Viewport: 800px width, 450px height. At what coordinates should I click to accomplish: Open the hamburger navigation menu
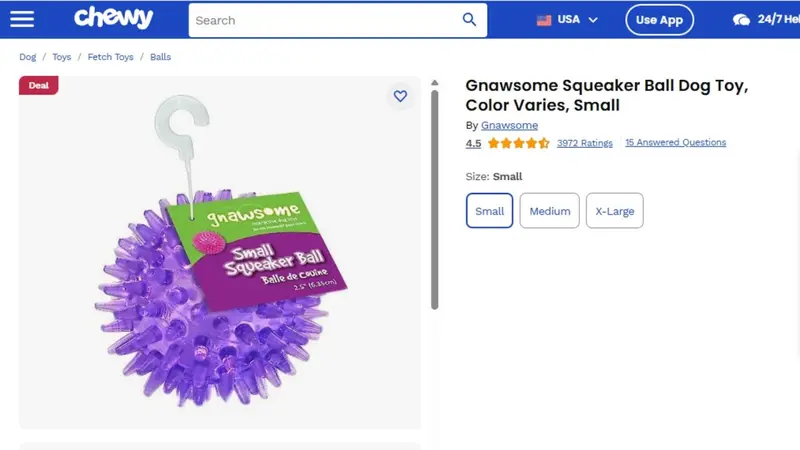pos(22,19)
